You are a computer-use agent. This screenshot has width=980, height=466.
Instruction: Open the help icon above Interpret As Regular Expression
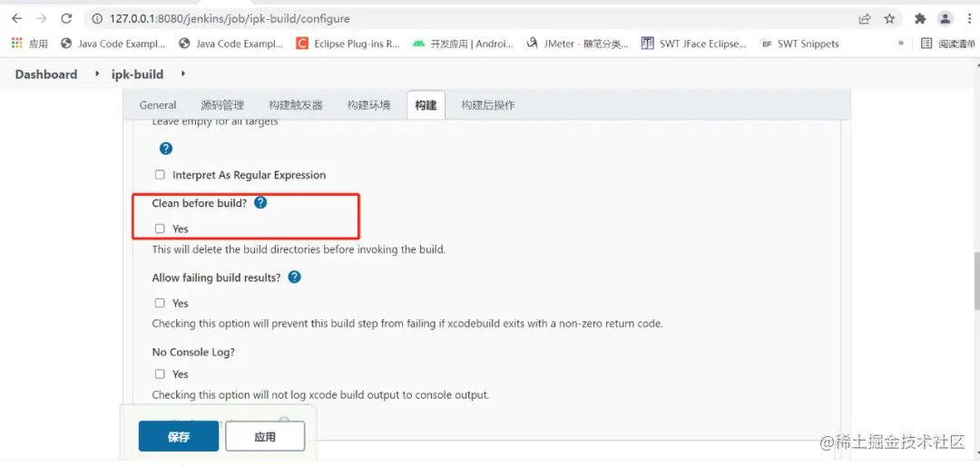tap(166, 149)
